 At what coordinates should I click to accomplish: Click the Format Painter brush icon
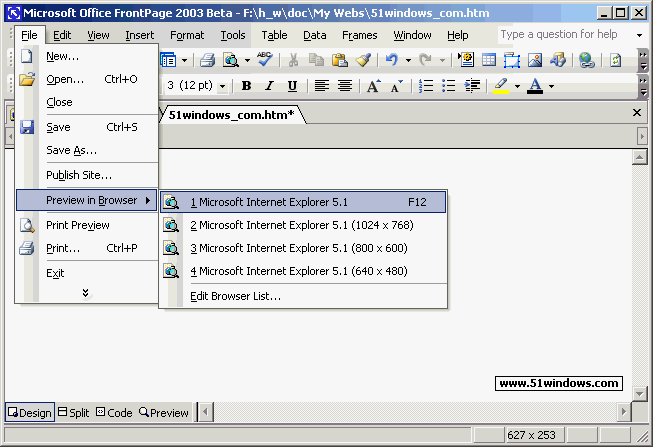click(363, 60)
